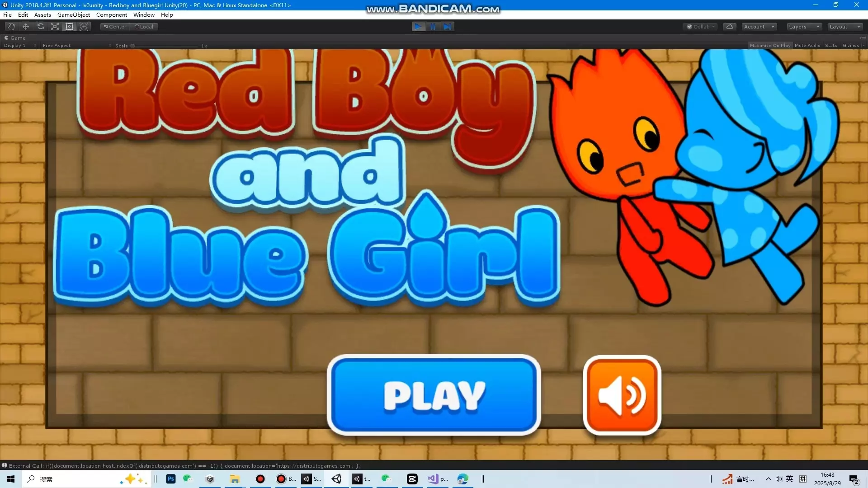The width and height of the screenshot is (868, 488).
Task: Open the Cloud services icon
Action: 729,27
